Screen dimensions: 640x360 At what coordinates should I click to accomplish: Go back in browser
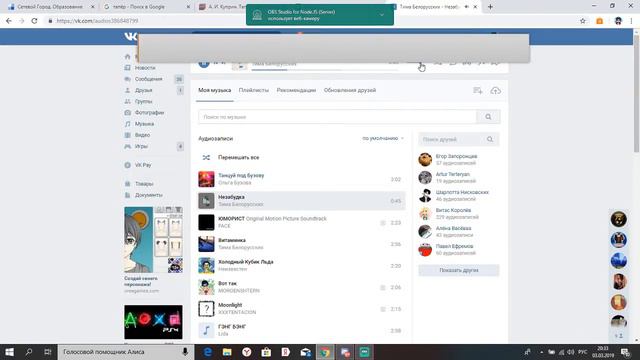tap(9, 21)
